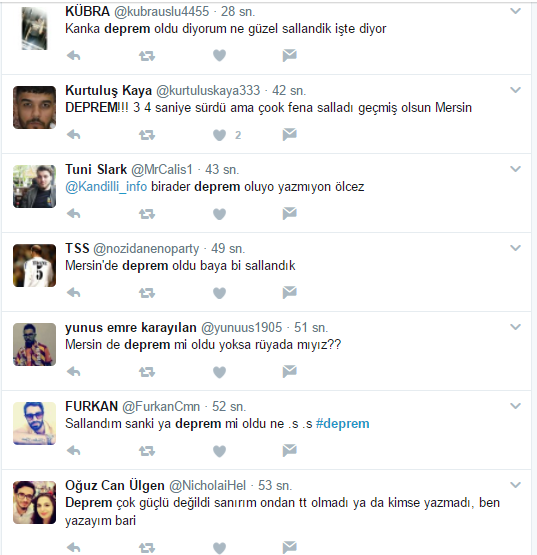Image resolution: width=537 pixels, height=555 pixels.
Task: View the TSS jersey number 5 avatar
Action: pyautogui.click(x=34, y=265)
